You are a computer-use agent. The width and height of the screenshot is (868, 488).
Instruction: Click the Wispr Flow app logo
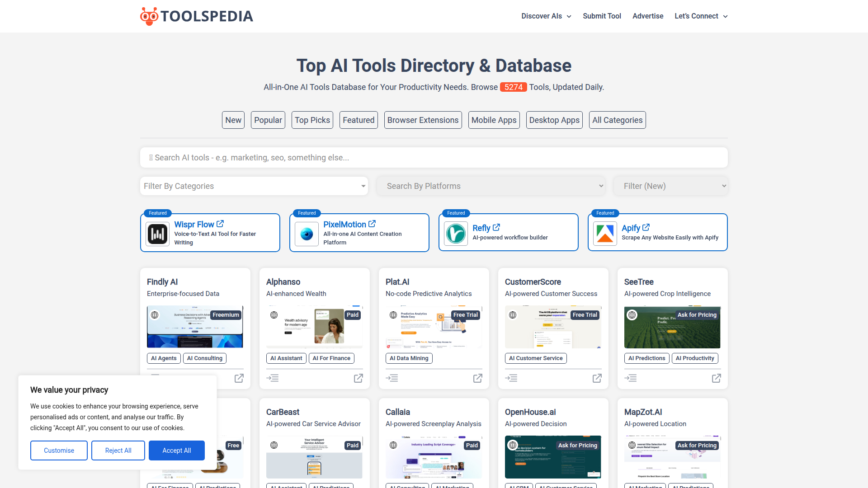click(x=158, y=234)
